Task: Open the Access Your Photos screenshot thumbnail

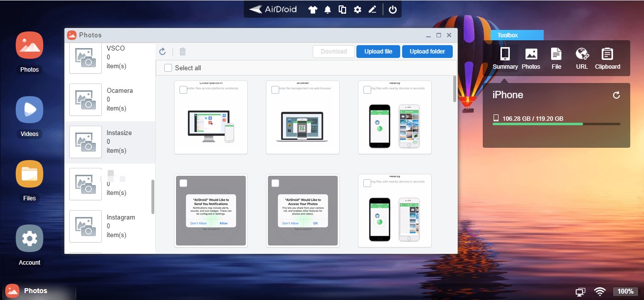Action: click(303, 211)
